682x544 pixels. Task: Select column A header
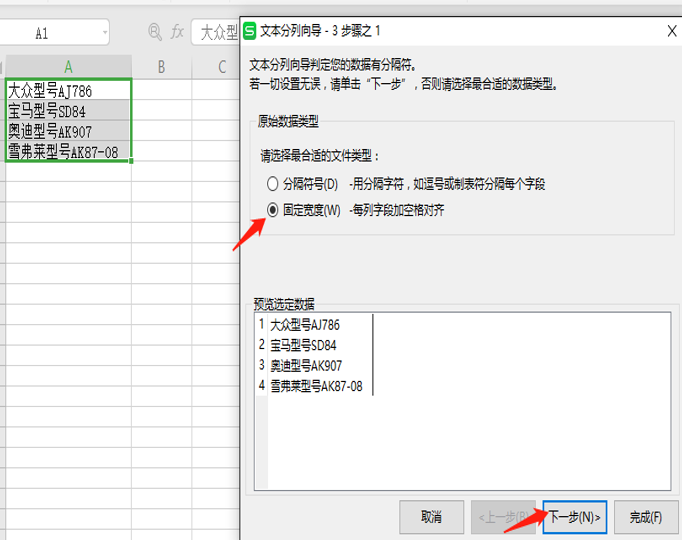68,67
